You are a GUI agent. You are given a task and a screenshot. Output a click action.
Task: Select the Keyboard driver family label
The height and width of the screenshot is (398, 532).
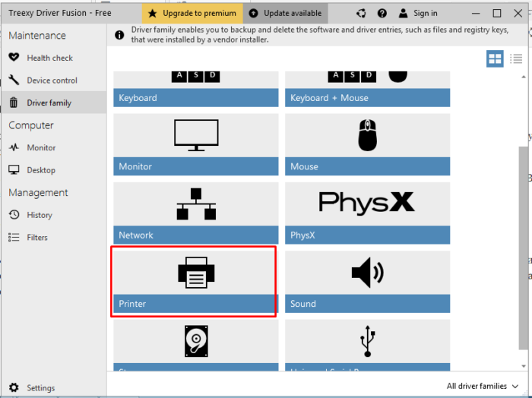click(196, 98)
